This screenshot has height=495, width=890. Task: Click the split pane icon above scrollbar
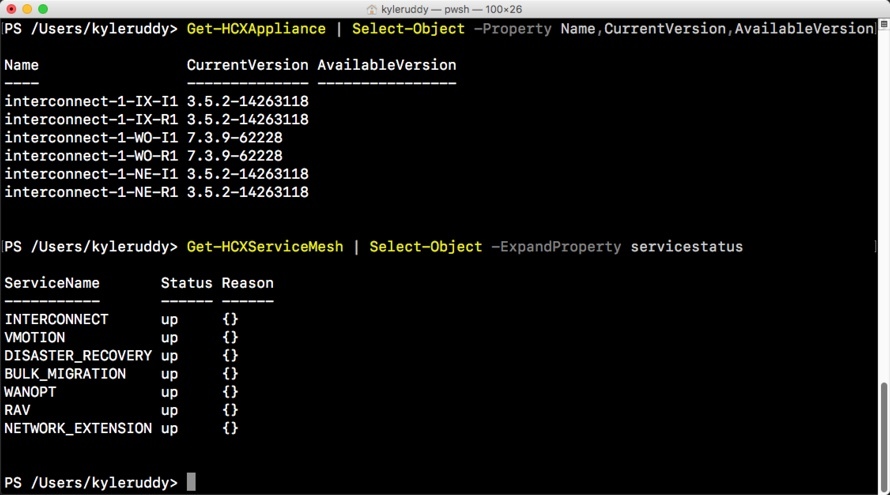(x=884, y=24)
